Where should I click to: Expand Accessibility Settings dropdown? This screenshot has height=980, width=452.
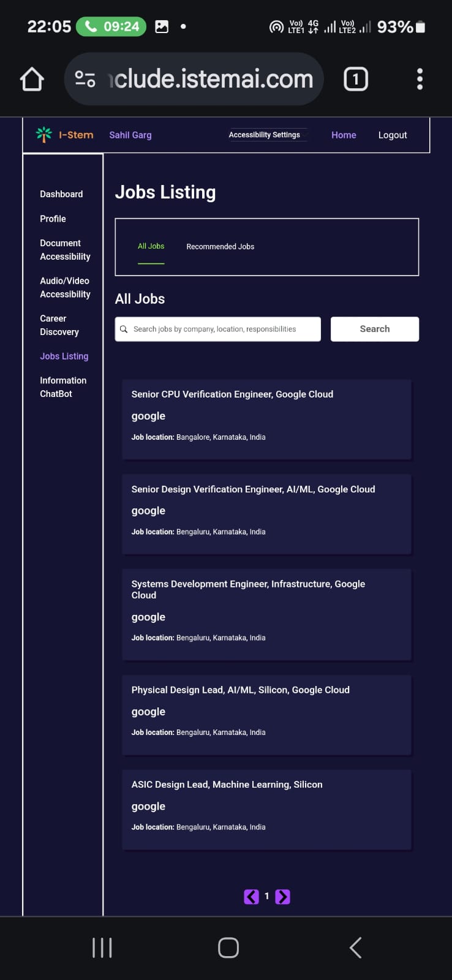pos(268,135)
